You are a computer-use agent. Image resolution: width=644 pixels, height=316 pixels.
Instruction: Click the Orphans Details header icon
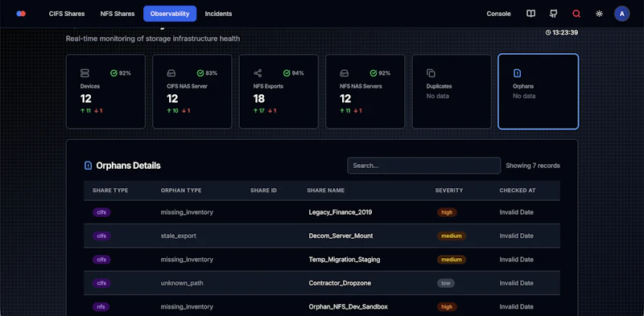[88, 166]
